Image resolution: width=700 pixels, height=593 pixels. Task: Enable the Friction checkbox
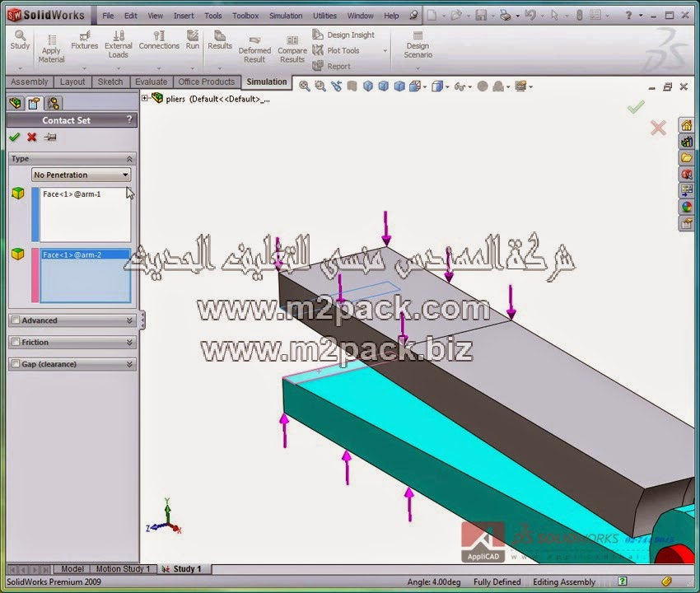coord(16,342)
